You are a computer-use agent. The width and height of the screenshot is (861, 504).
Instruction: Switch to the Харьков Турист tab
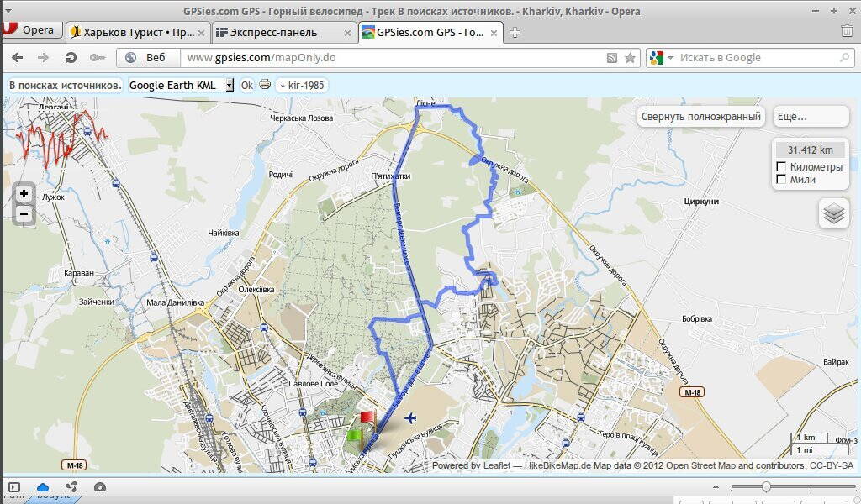click(x=133, y=32)
